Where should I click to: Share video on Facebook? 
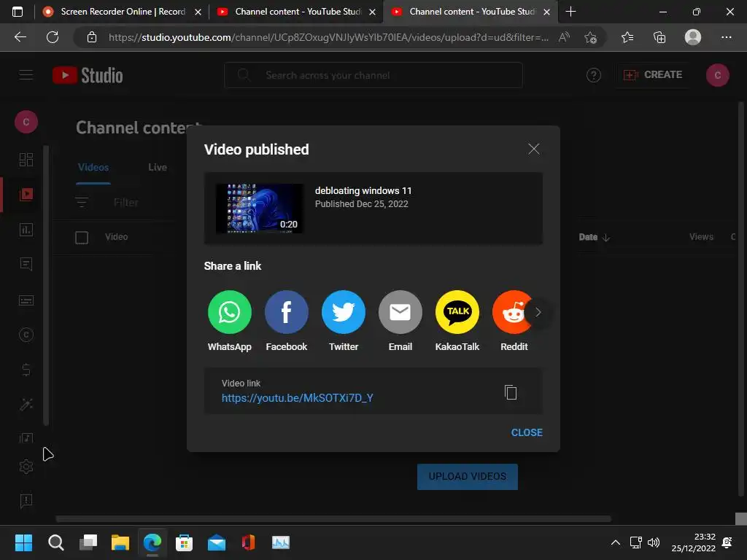[x=286, y=312]
